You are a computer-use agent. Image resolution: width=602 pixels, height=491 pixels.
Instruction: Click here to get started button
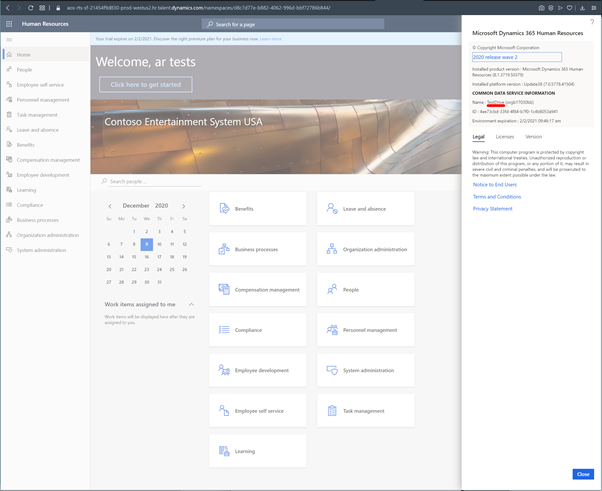pos(146,84)
